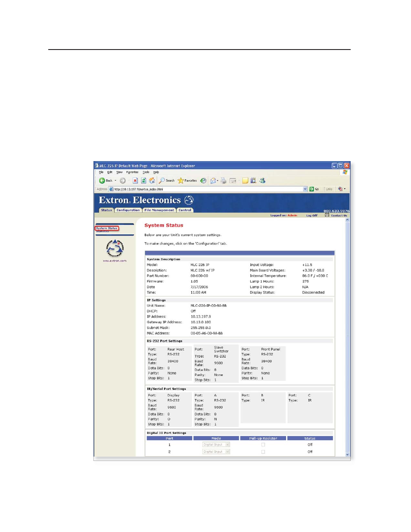The width and height of the screenshot is (411, 532).
Task: Click the vertical scrollbar track
Action: [347, 337]
